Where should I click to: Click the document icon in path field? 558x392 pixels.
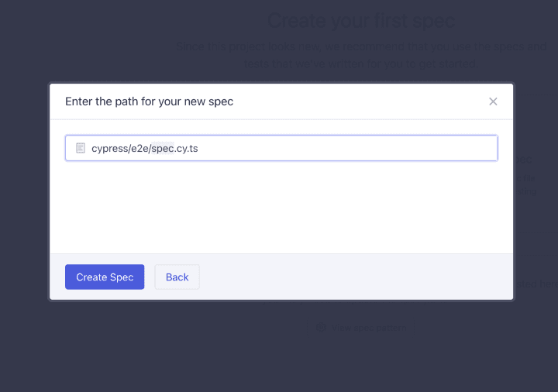(80, 148)
